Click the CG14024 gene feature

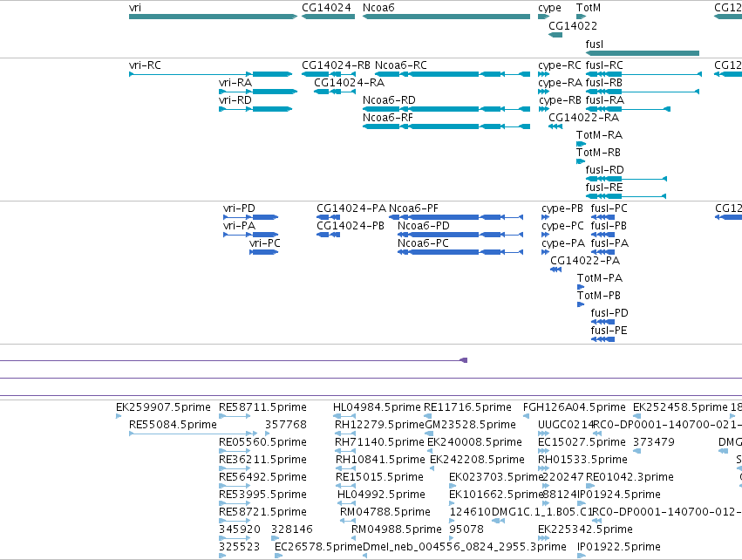[x=328, y=17]
